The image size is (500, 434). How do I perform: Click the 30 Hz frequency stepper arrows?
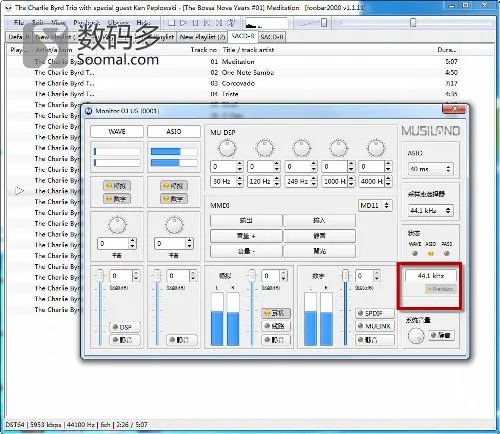coord(240,181)
